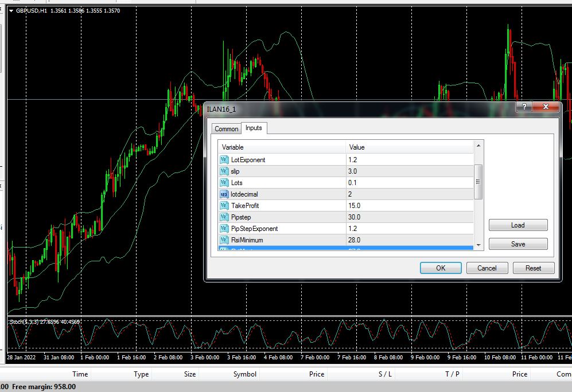572x392 pixels.
Task: Click the T / P column header
Action: coord(452,374)
